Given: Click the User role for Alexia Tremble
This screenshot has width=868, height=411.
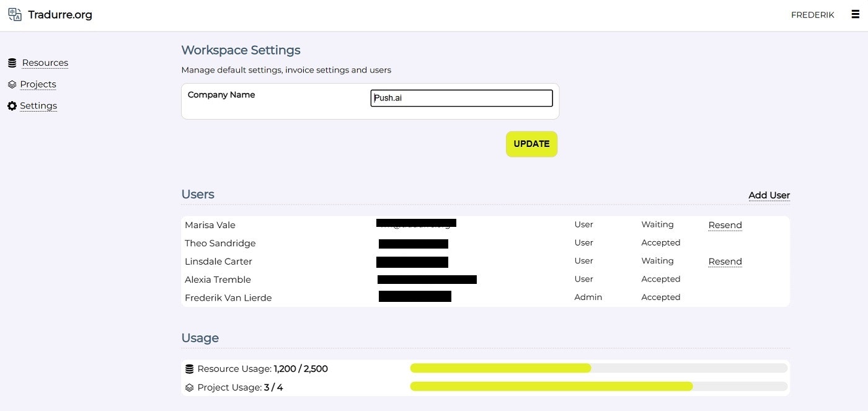Looking at the screenshot, I should coord(583,279).
